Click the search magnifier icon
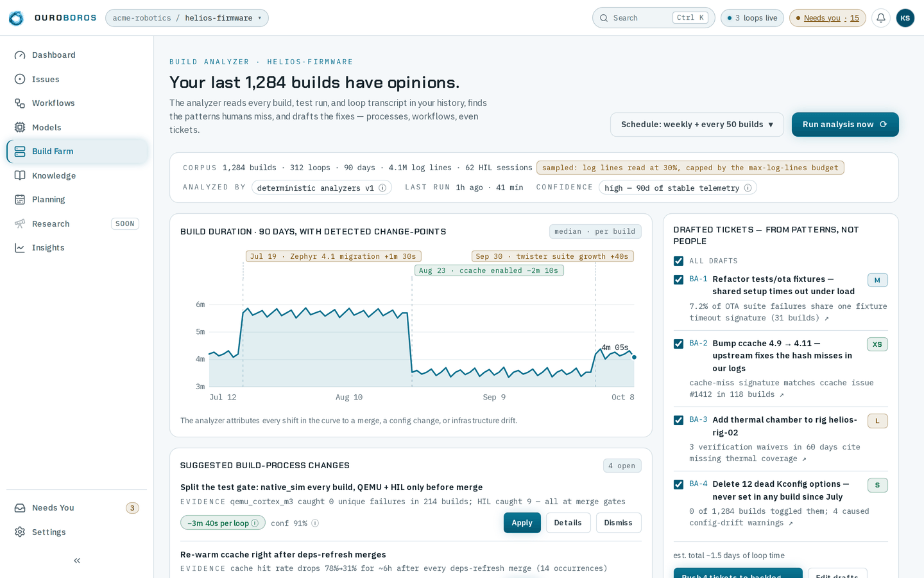The height and width of the screenshot is (578, 924). coord(604,18)
